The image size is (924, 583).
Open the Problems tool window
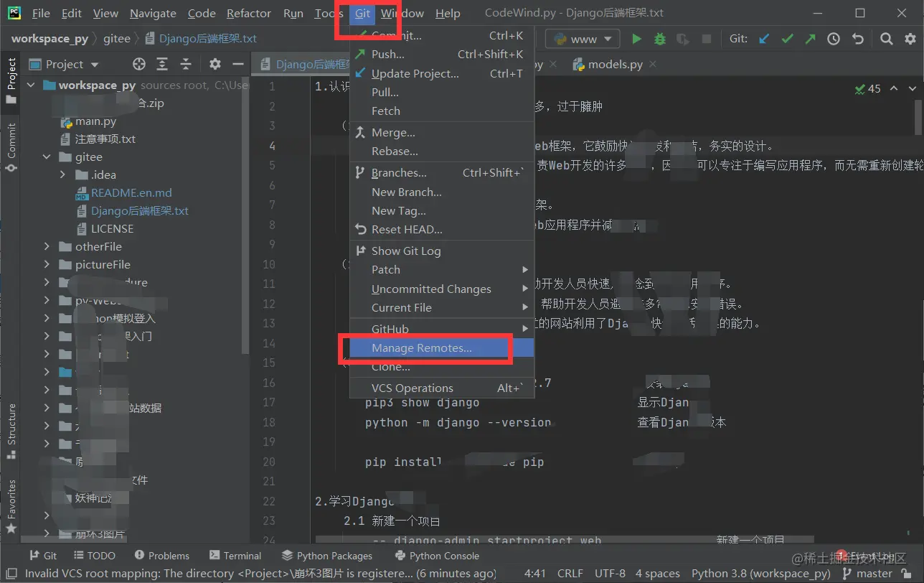[161, 556]
